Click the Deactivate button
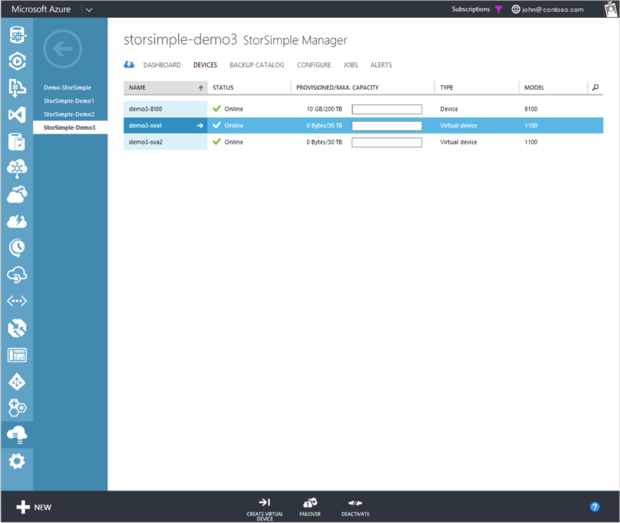The height and width of the screenshot is (523, 620). pyautogui.click(x=355, y=508)
